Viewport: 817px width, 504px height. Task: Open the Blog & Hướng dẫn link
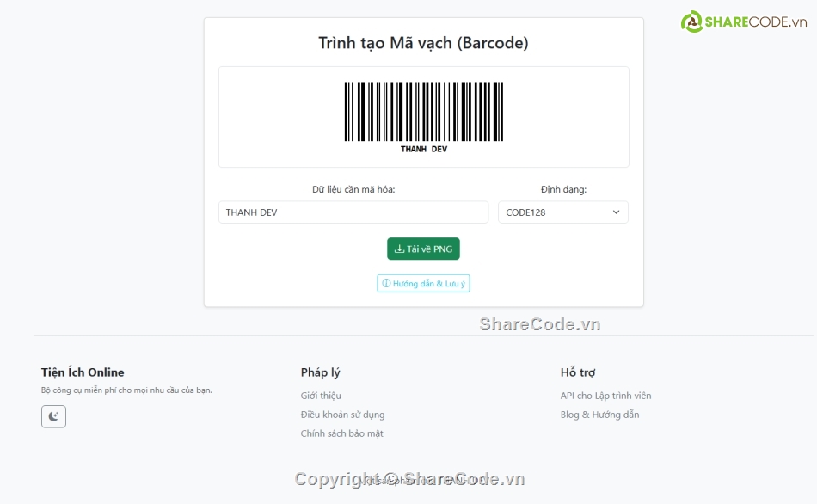pos(599,415)
